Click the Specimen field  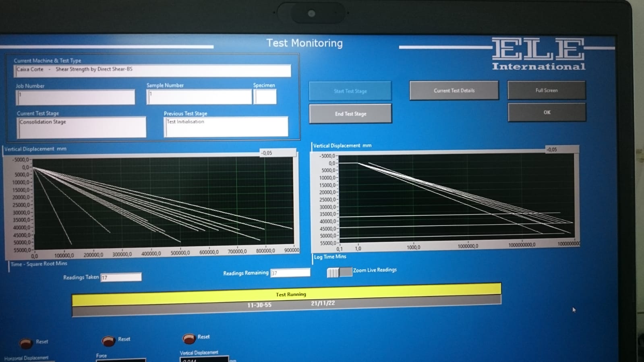click(265, 97)
